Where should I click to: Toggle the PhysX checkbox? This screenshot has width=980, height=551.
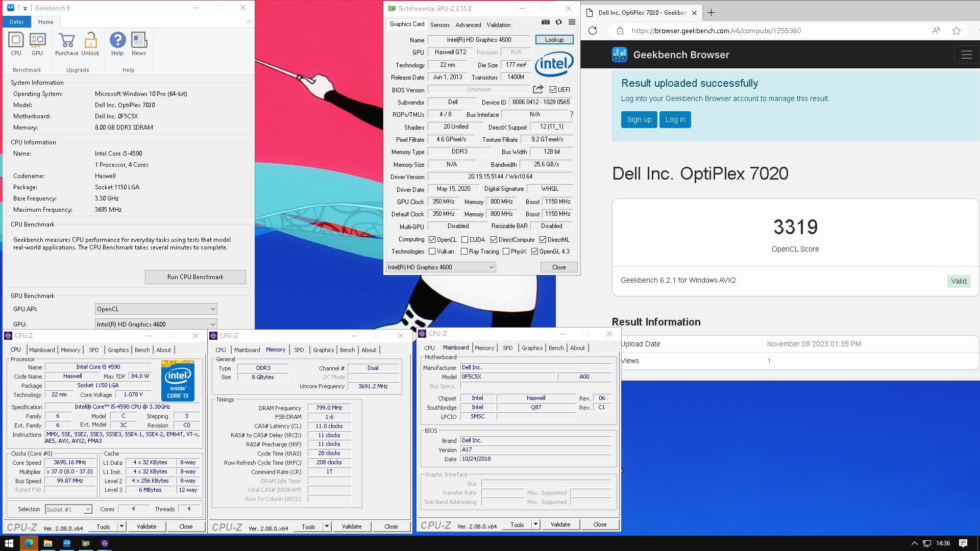tap(506, 252)
